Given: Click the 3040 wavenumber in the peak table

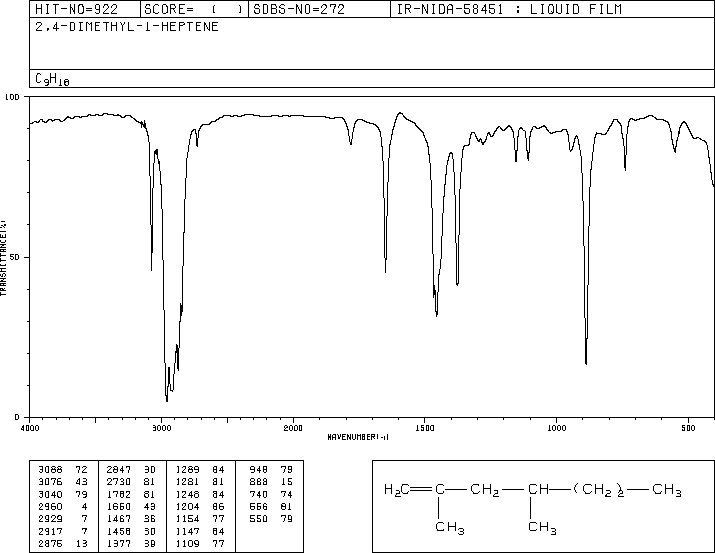Looking at the screenshot, I should [x=50, y=494].
